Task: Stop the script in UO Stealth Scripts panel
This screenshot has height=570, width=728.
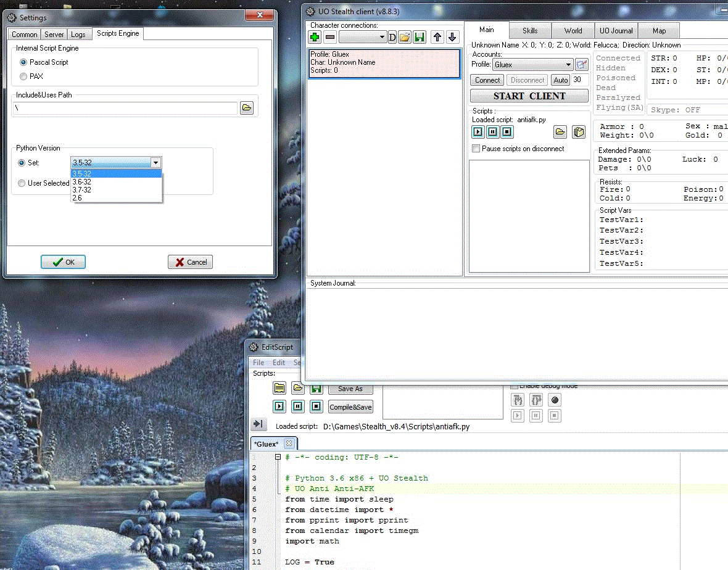Action: tap(507, 131)
